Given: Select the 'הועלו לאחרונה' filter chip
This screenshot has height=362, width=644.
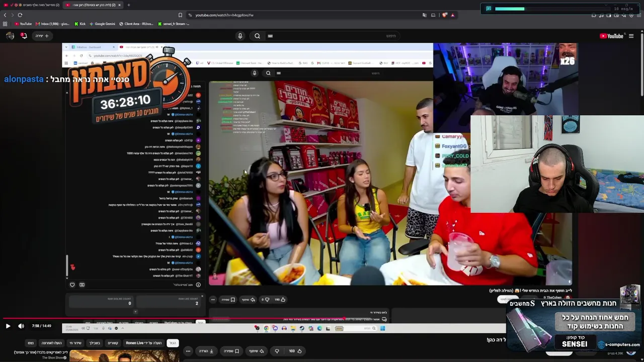Looking at the screenshot, I should click(x=51, y=343).
